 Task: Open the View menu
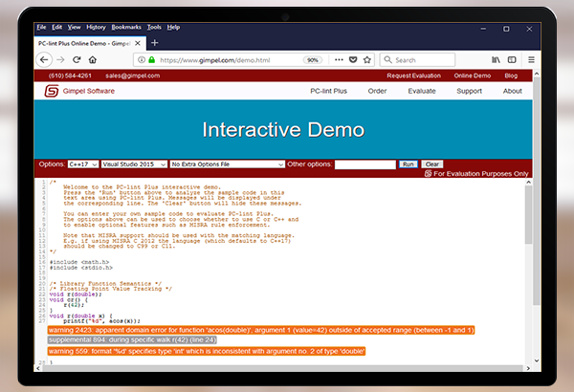(74, 27)
